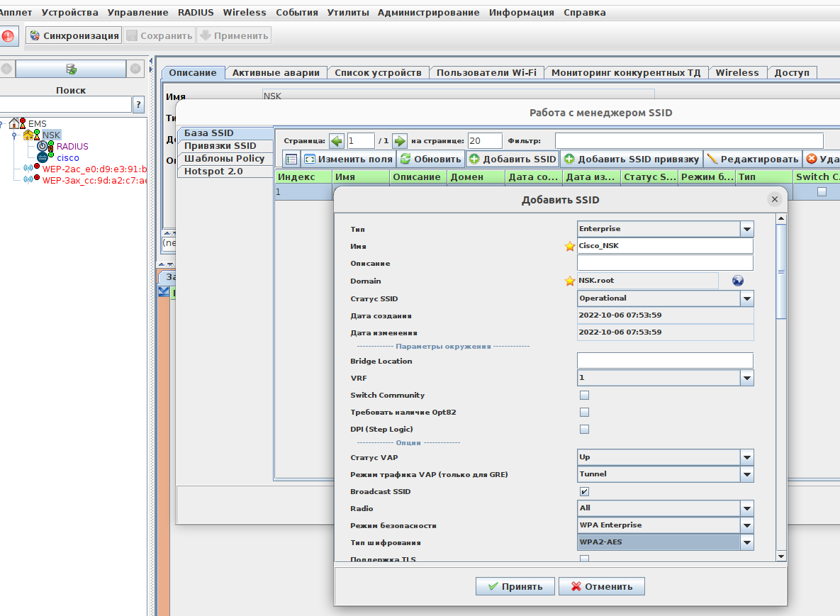Open the Статус SSID dropdown
840x616 pixels.
pyautogui.click(x=746, y=299)
